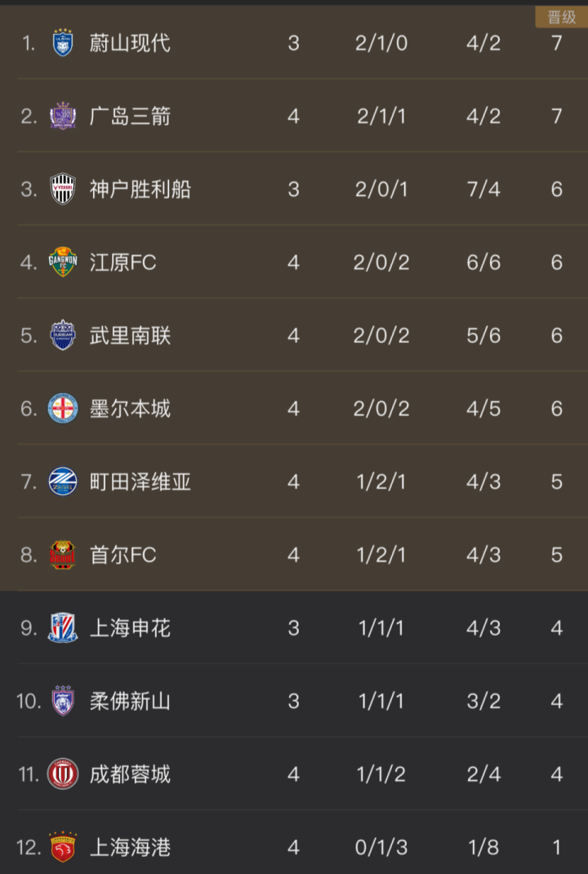Select the 广岛三箭 team name
The height and width of the screenshot is (874, 588).
[x=130, y=116]
